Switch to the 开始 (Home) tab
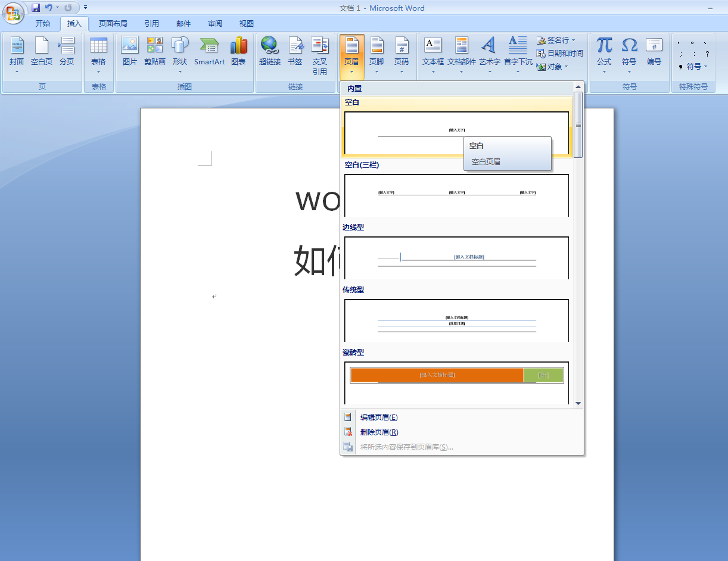 43,24
